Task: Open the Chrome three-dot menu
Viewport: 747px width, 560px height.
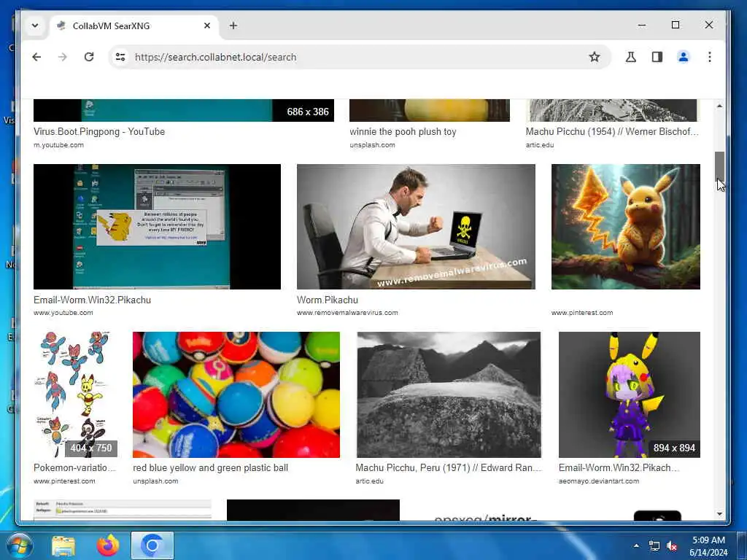Action: (x=709, y=57)
